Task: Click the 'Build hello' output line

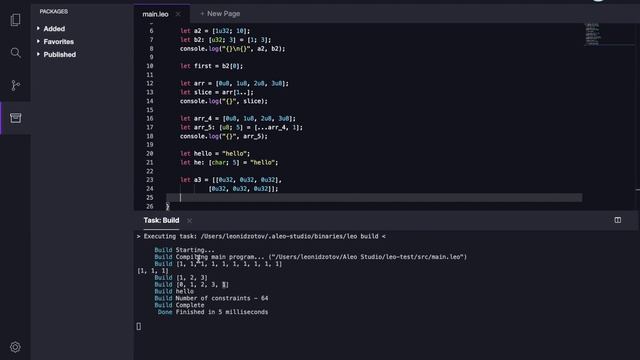Action: click(x=174, y=291)
